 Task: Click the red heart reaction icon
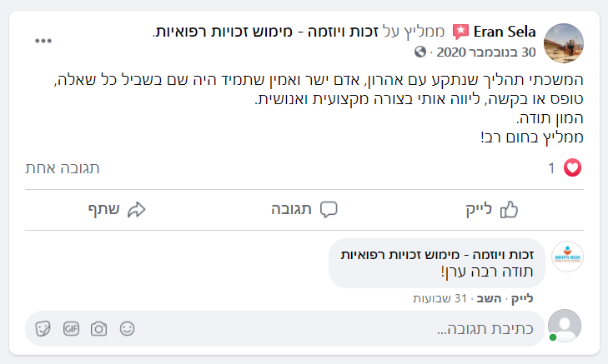[572, 167]
